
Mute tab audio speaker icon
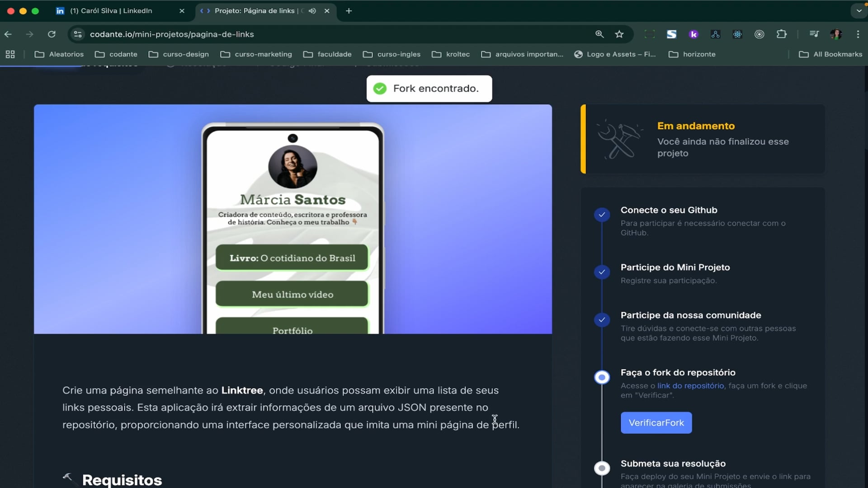point(312,11)
